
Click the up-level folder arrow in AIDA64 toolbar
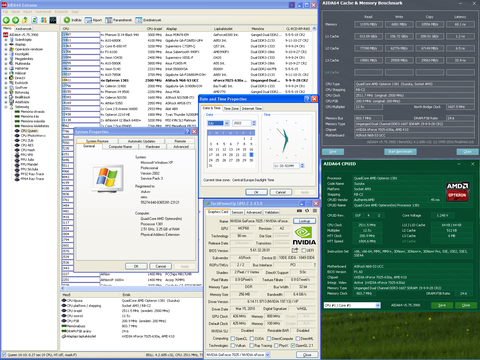coord(25,20)
